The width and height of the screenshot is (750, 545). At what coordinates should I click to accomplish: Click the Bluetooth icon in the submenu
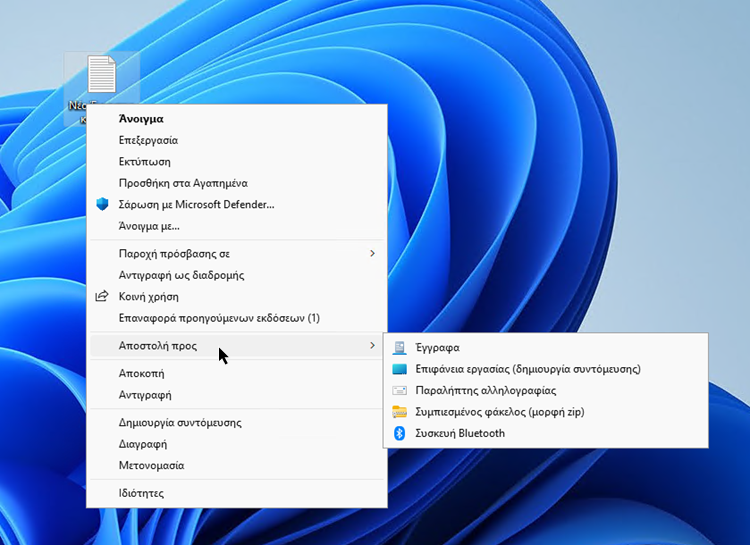tap(399, 433)
